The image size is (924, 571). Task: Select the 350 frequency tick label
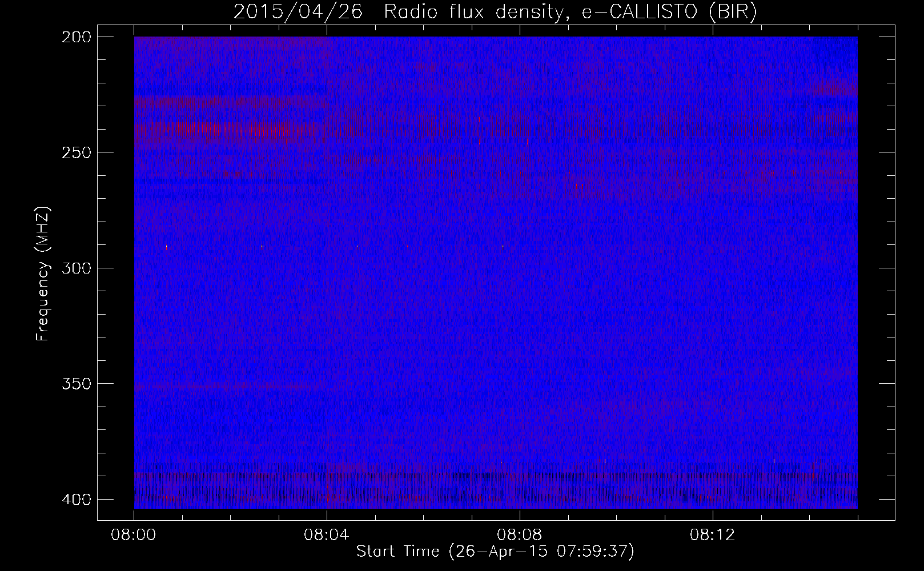pos(75,383)
